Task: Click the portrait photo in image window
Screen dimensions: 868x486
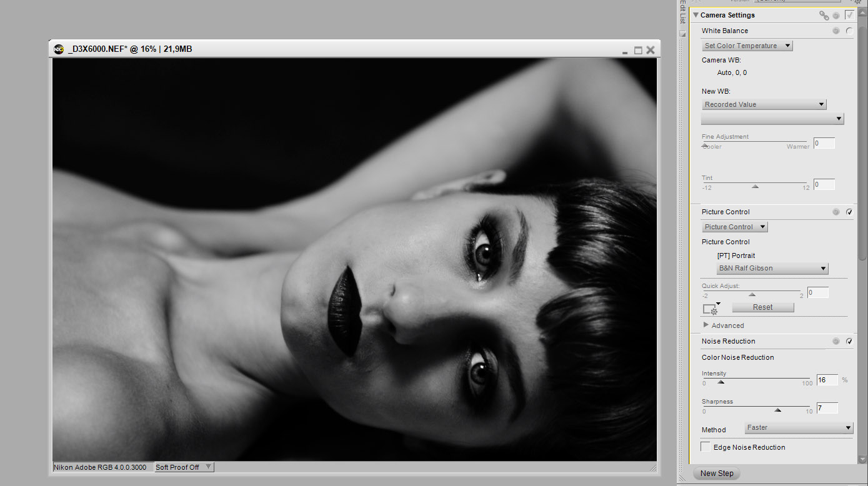Action: [354, 260]
